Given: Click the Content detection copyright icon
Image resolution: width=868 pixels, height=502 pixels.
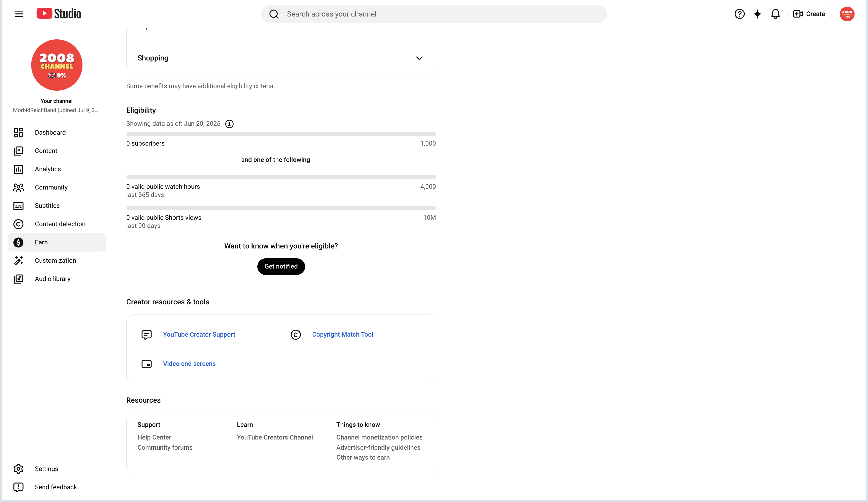Looking at the screenshot, I should coord(18,224).
